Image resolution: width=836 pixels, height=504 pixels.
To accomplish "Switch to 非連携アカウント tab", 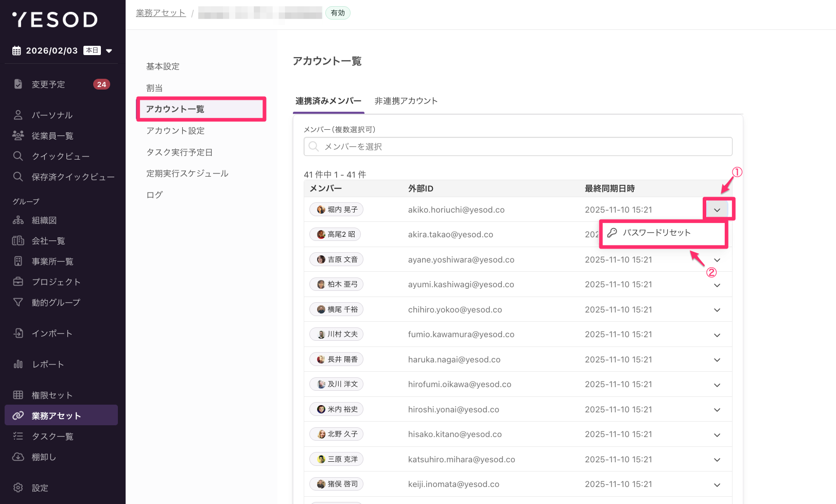I will click(406, 101).
